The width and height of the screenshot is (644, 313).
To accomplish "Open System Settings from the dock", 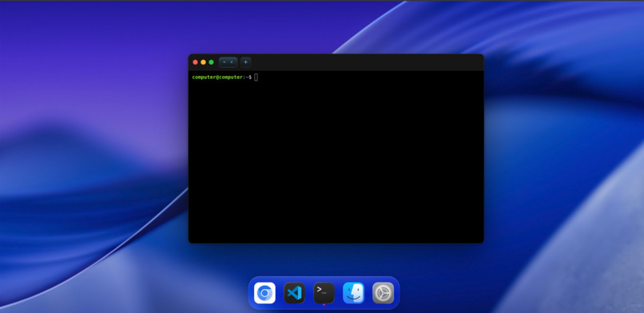I will click(x=384, y=293).
